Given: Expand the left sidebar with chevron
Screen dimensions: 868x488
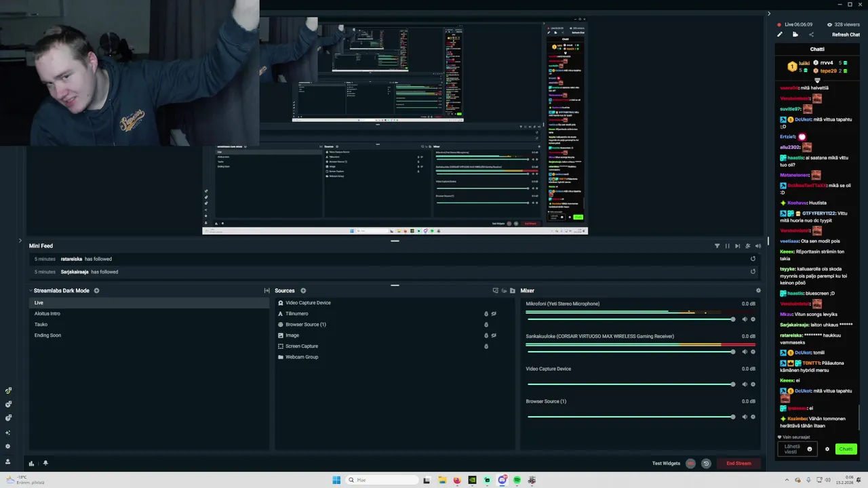Looking at the screenshot, I should click(20, 241).
